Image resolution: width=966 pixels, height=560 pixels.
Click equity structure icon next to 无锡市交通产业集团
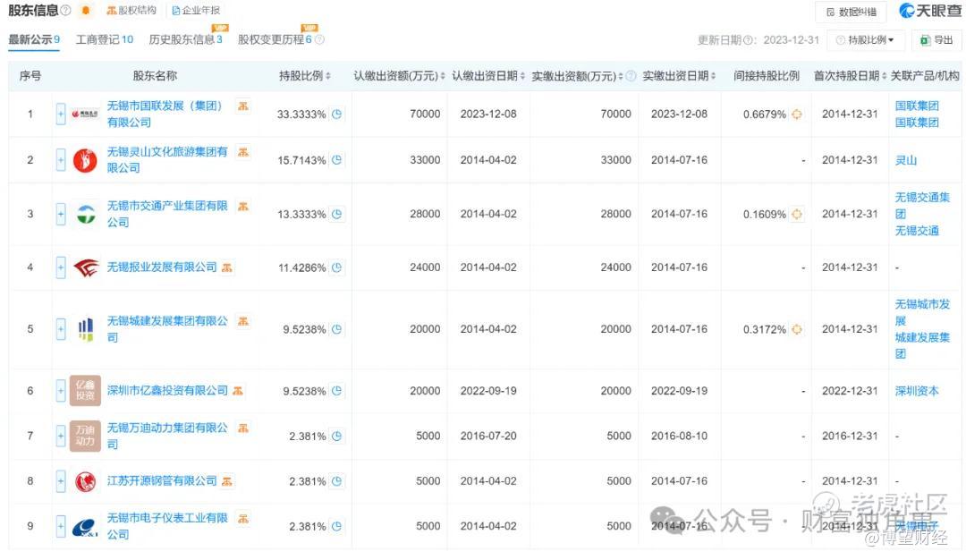[x=243, y=206]
